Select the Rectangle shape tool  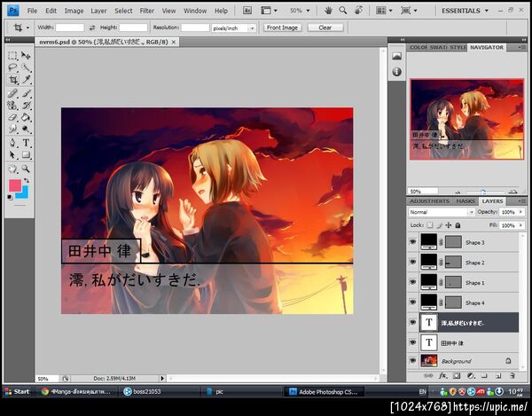click(26, 155)
